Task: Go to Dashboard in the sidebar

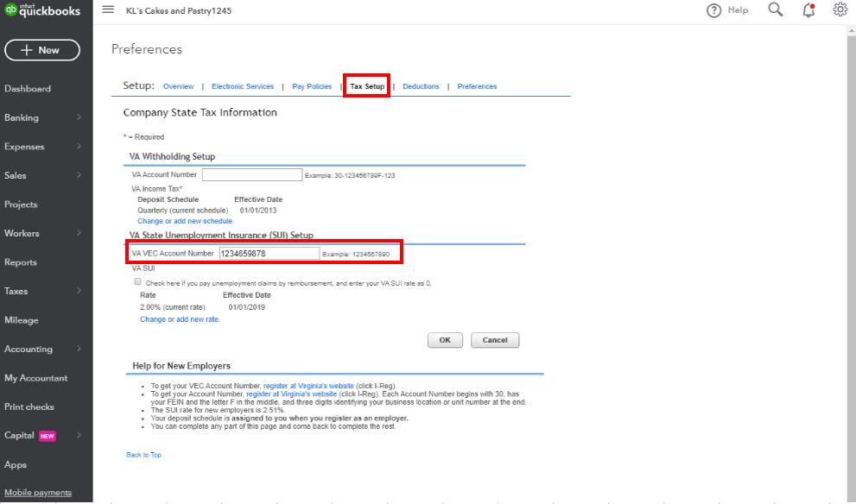Action: 28,88
